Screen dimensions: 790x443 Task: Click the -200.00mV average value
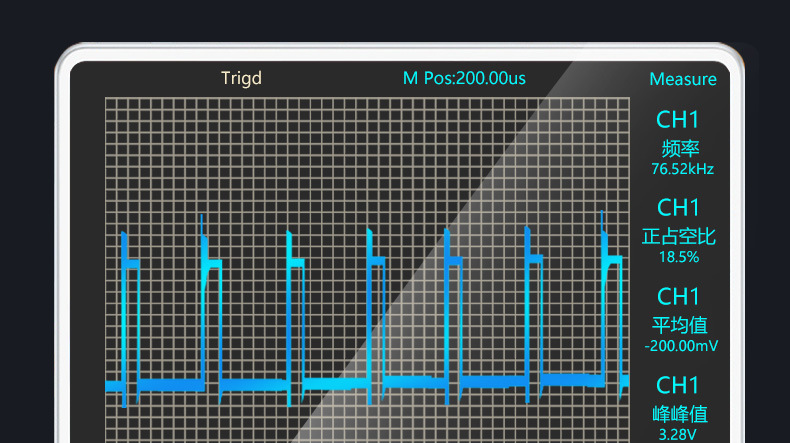[x=681, y=346]
